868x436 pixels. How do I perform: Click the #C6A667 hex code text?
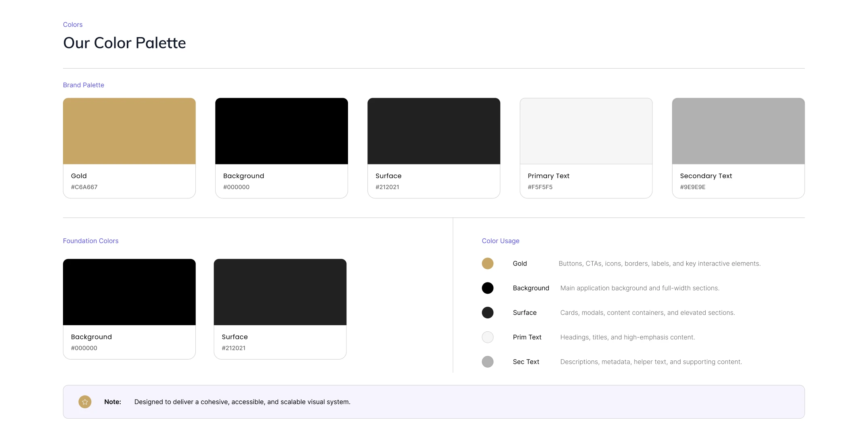click(x=84, y=187)
